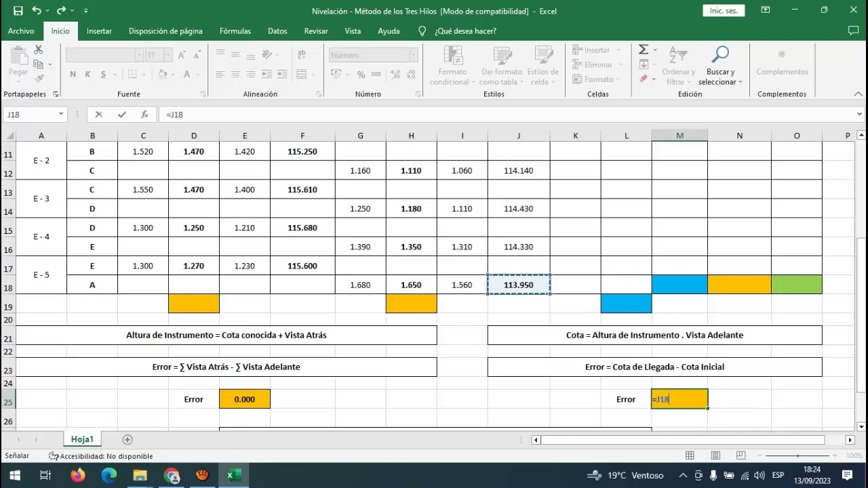Toggle italic K formatting
This screenshot has width=868, height=488.
87,74
